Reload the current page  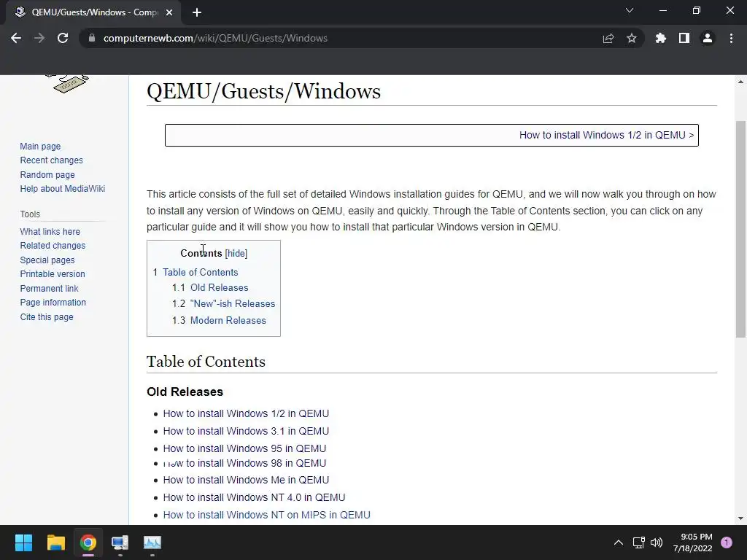tap(63, 38)
